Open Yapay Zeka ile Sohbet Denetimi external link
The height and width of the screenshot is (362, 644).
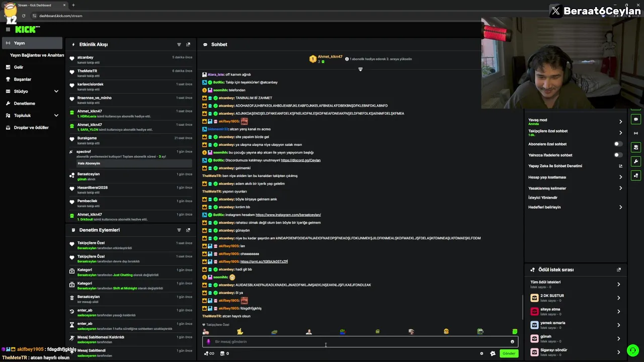(620, 166)
